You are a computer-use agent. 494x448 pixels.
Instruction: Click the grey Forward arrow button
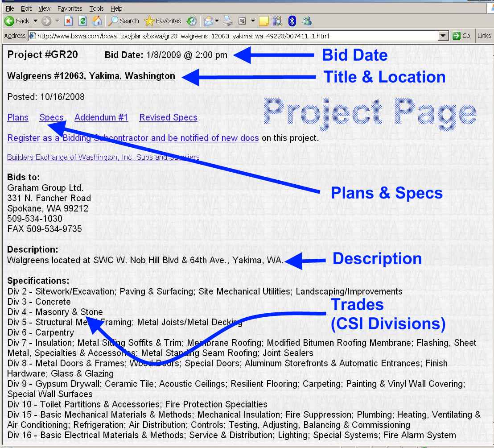46,21
